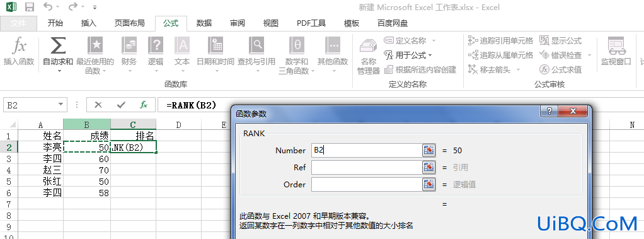Open Customize Quick Access Toolbar dropdown
The height and width of the screenshot is (239, 644).
(x=95, y=8)
